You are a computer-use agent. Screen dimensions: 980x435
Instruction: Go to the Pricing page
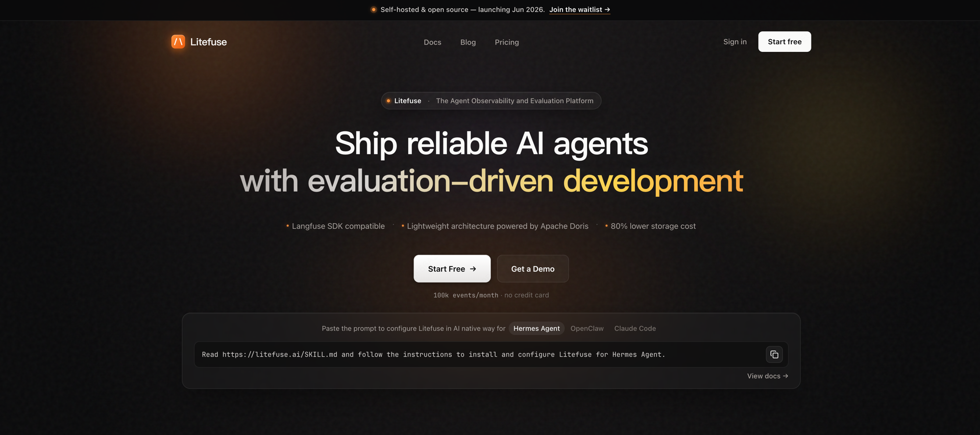click(x=507, y=42)
